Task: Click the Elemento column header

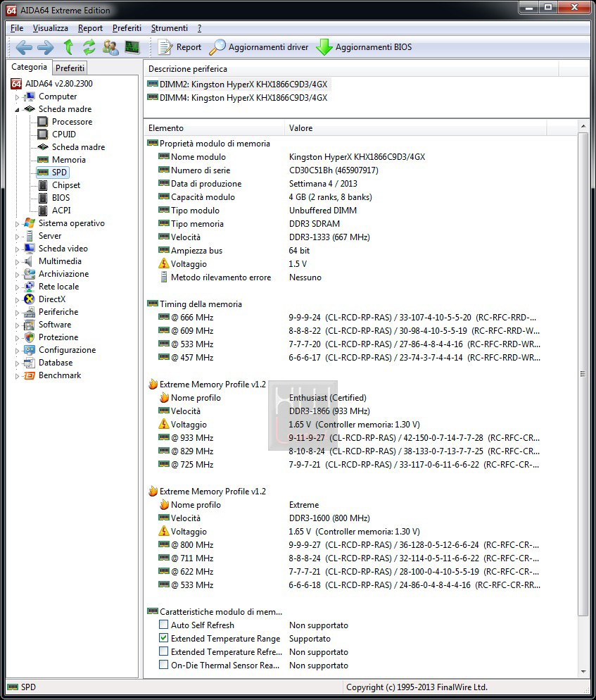Action: pyautogui.click(x=214, y=128)
